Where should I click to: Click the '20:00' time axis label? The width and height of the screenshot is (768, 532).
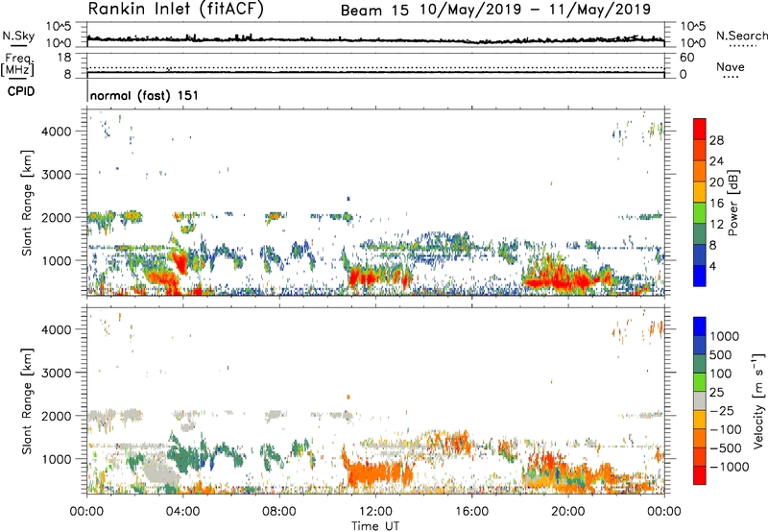(567, 512)
